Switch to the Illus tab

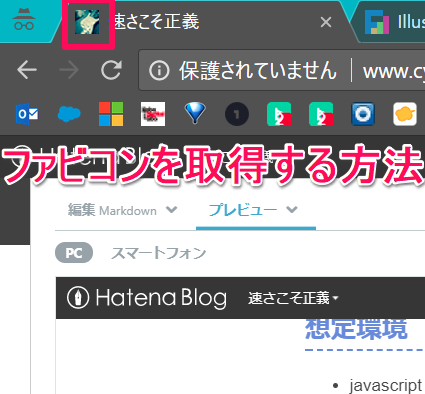pyautogui.click(x=394, y=22)
